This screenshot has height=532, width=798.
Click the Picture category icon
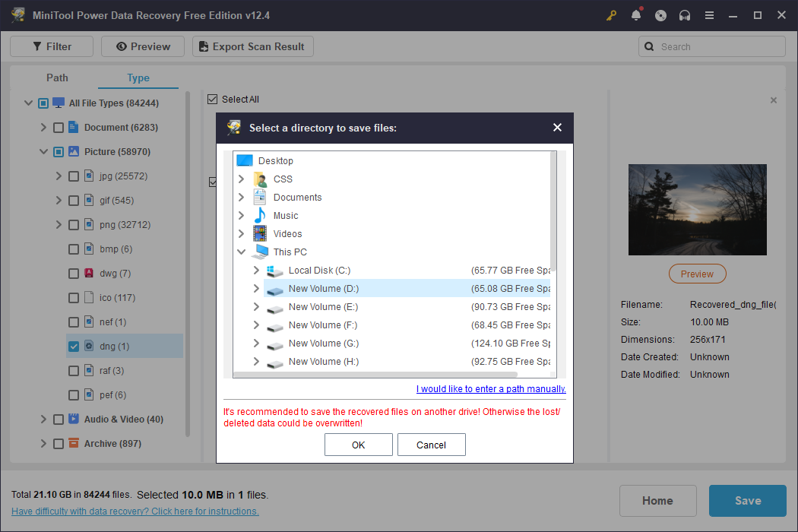click(x=74, y=151)
